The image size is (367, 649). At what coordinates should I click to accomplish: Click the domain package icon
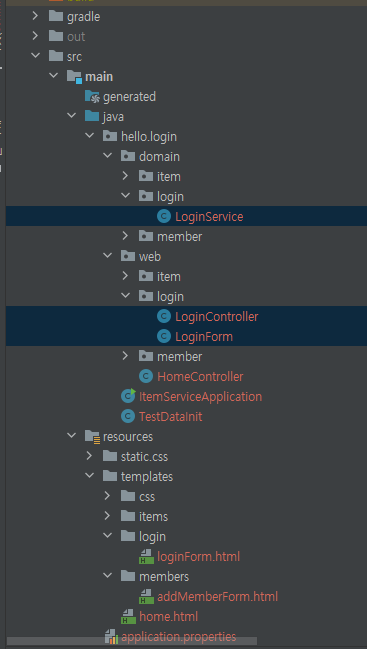tap(128, 156)
